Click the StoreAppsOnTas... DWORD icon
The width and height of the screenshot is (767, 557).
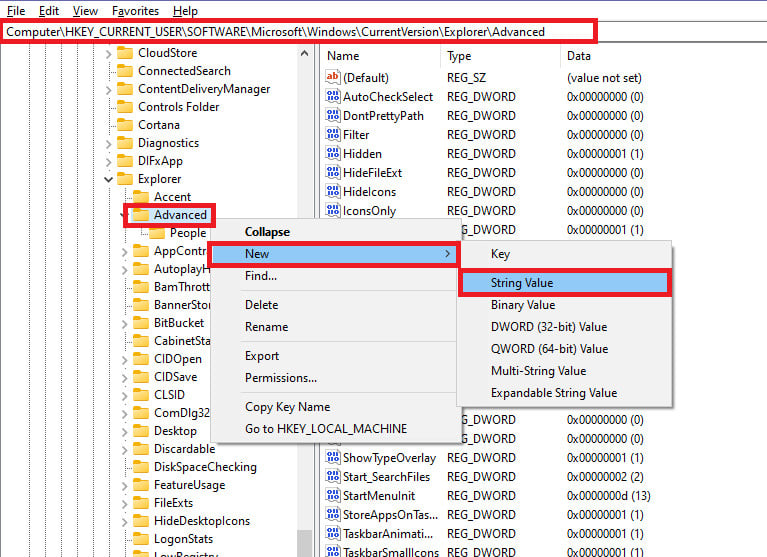333,515
